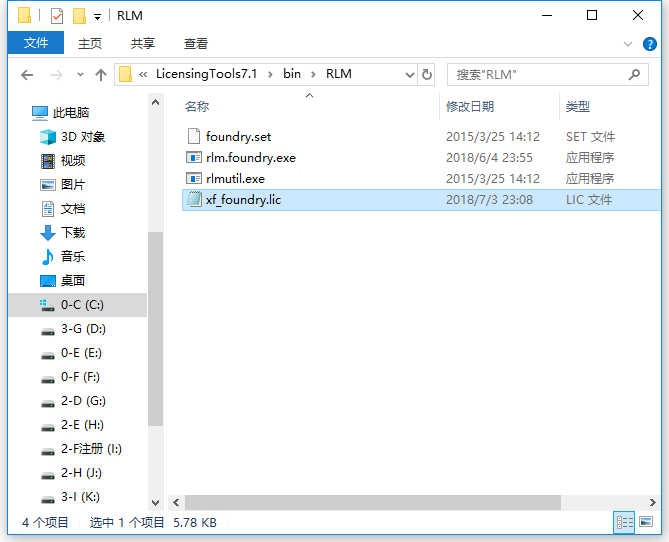Viewport: 669px width, 542px height.
Task: Select drive 3-I (K:) in navigation pane
Action: pos(80,496)
